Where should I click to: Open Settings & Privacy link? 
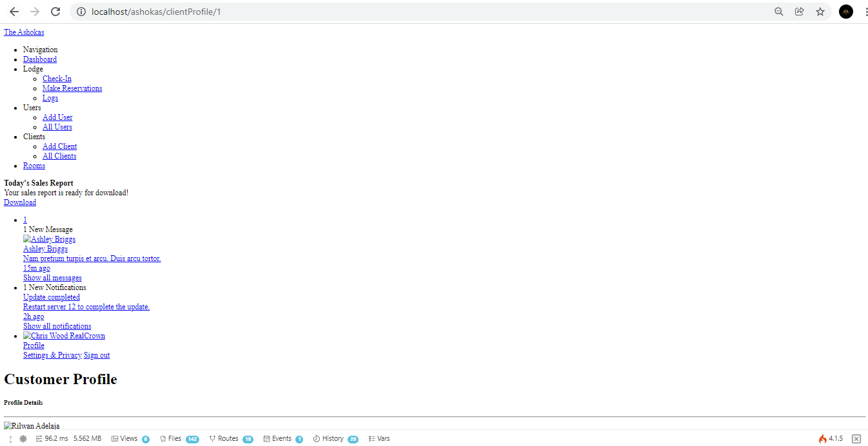point(52,355)
